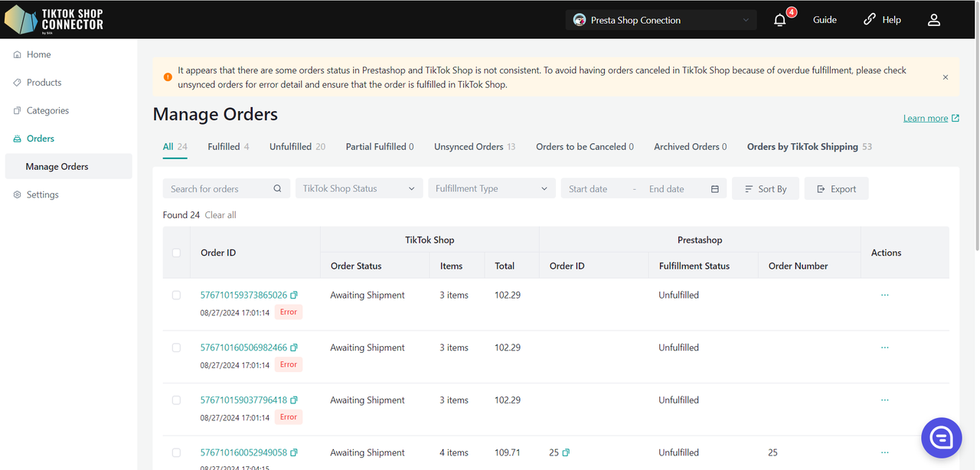Switch to Orders to be Canceled tab
This screenshot has height=470, width=980.
coord(585,147)
